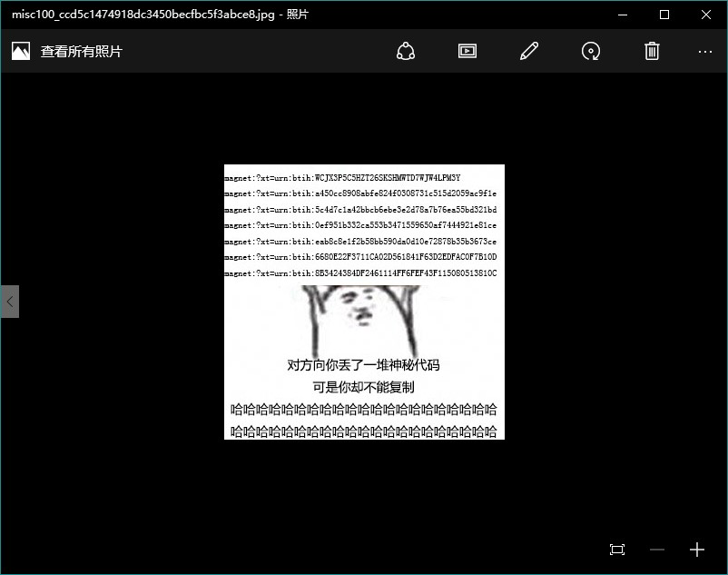This screenshot has height=575, width=728.
Task: Delete the photo with the trash icon
Action: pyautogui.click(x=652, y=51)
